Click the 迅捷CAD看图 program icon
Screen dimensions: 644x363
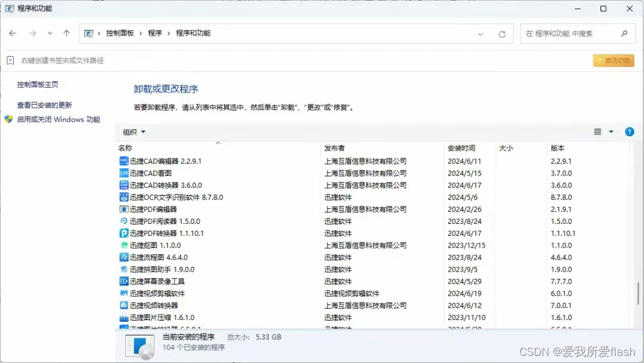[x=123, y=173]
